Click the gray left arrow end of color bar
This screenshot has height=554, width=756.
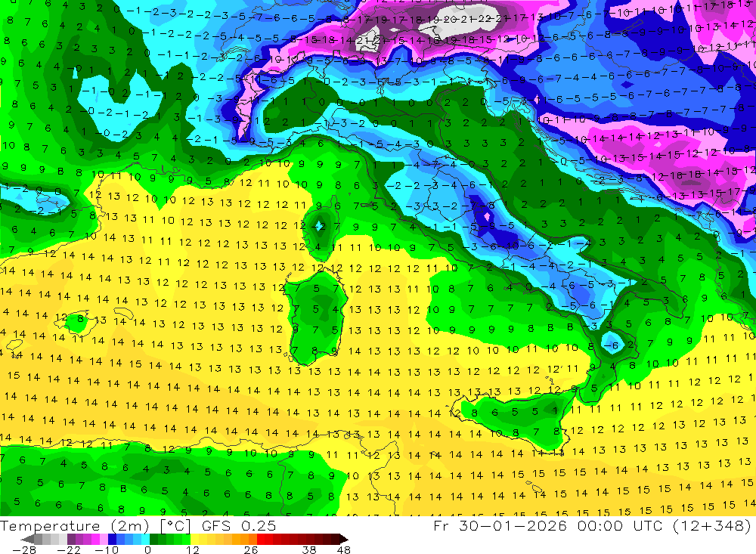pyautogui.click(x=28, y=539)
